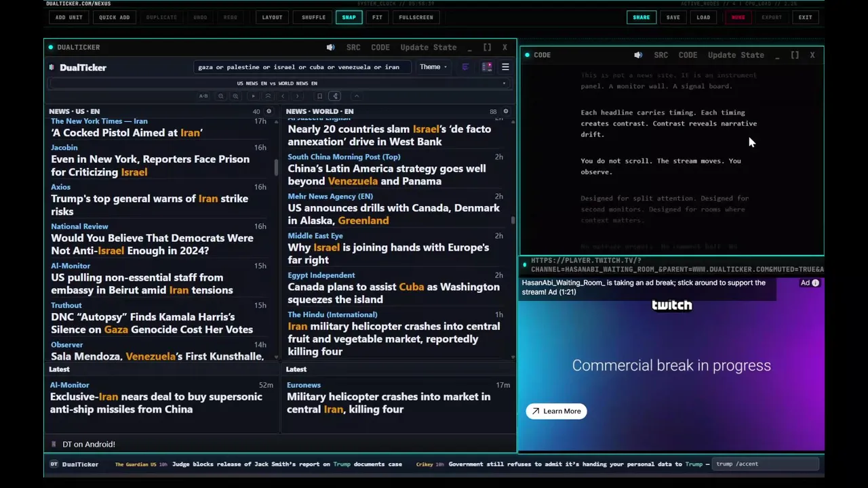Viewport: 868px width, 488px height.
Task: Click the previous arrow in ticker controls
Action: coord(283,96)
